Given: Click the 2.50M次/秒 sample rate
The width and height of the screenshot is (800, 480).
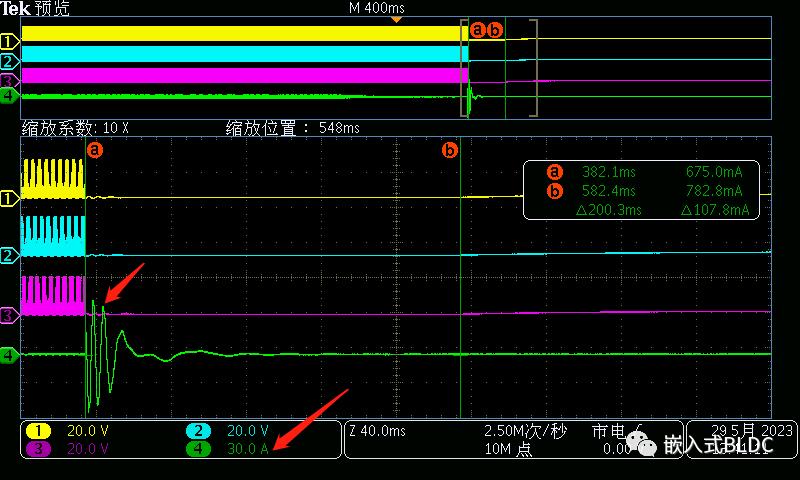Looking at the screenshot, I should coord(526,432).
